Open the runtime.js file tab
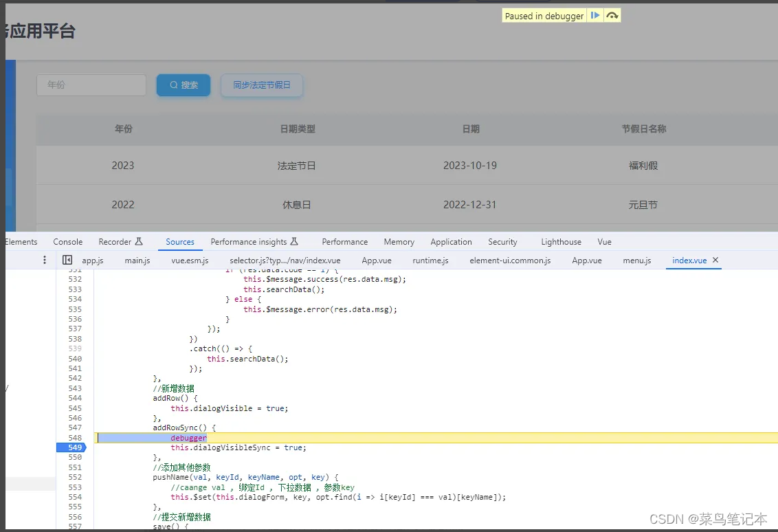The width and height of the screenshot is (778, 532). (x=430, y=260)
